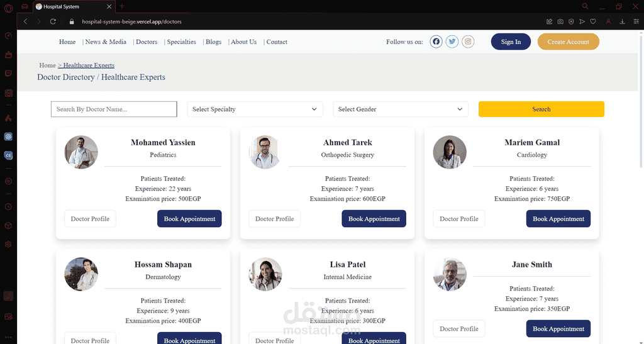644x344 pixels.
Task: Click Lisa Patel's profile photo
Action: pyautogui.click(x=265, y=274)
